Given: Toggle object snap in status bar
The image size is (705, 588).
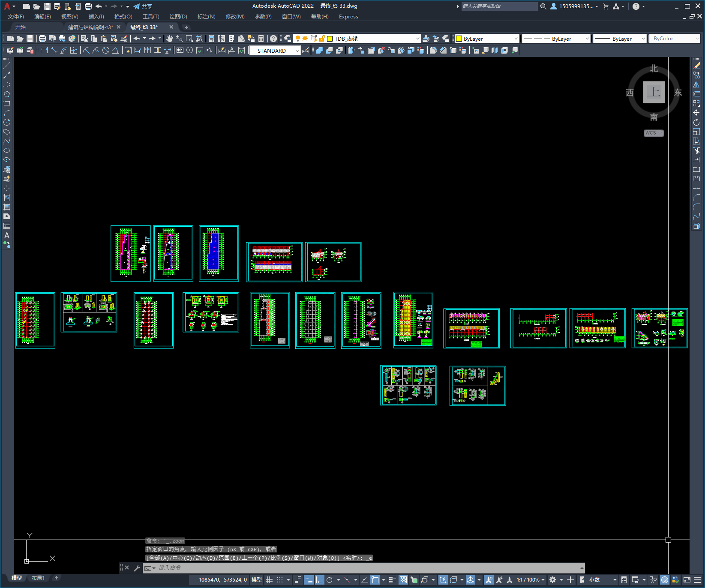Looking at the screenshot, I should (375, 580).
